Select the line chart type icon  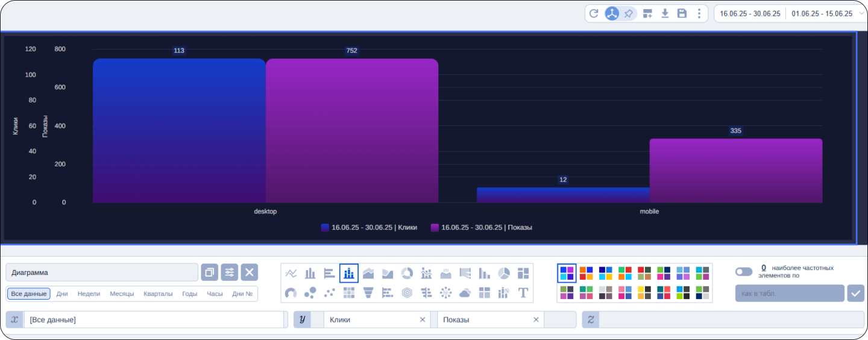[291, 274]
